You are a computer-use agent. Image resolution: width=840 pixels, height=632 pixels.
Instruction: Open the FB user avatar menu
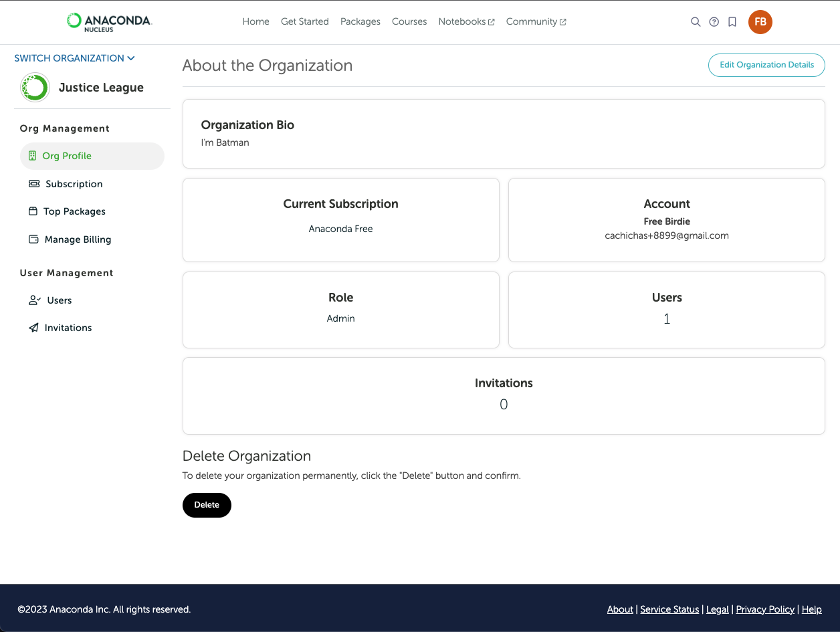coord(760,22)
